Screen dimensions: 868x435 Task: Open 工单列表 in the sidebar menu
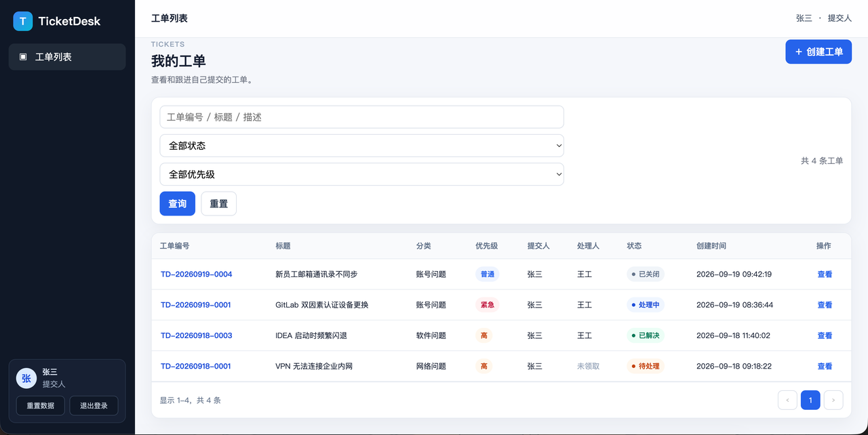point(67,57)
